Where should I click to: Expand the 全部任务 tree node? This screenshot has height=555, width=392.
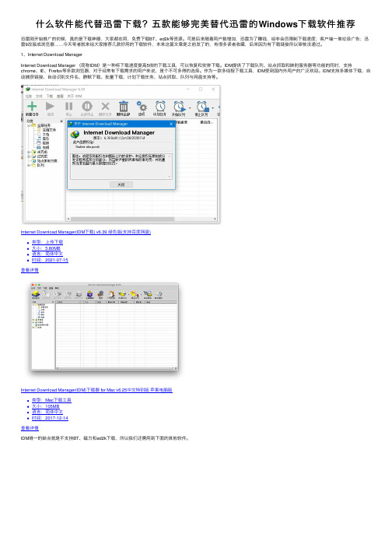28,125
